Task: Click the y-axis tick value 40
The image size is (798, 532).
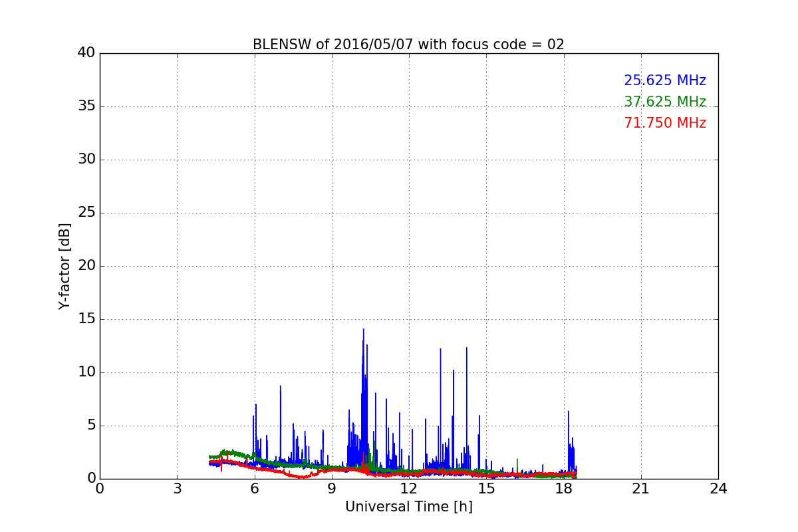Action: [x=86, y=53]
